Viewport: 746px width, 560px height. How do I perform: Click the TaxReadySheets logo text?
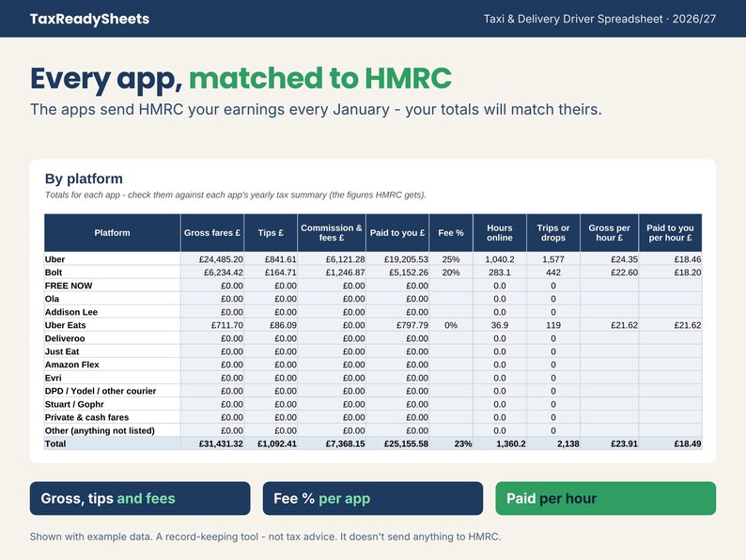(x=89, y=19)
